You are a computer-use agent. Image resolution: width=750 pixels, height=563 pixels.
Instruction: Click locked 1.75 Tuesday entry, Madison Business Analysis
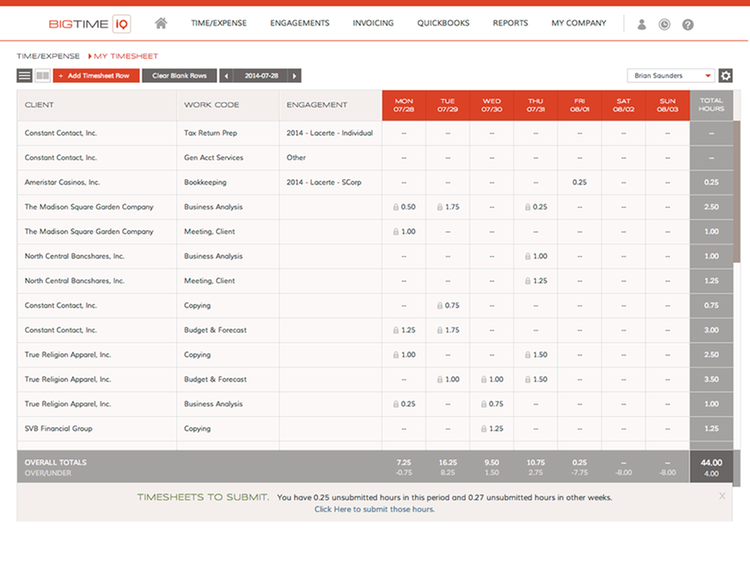click(448, 207)
